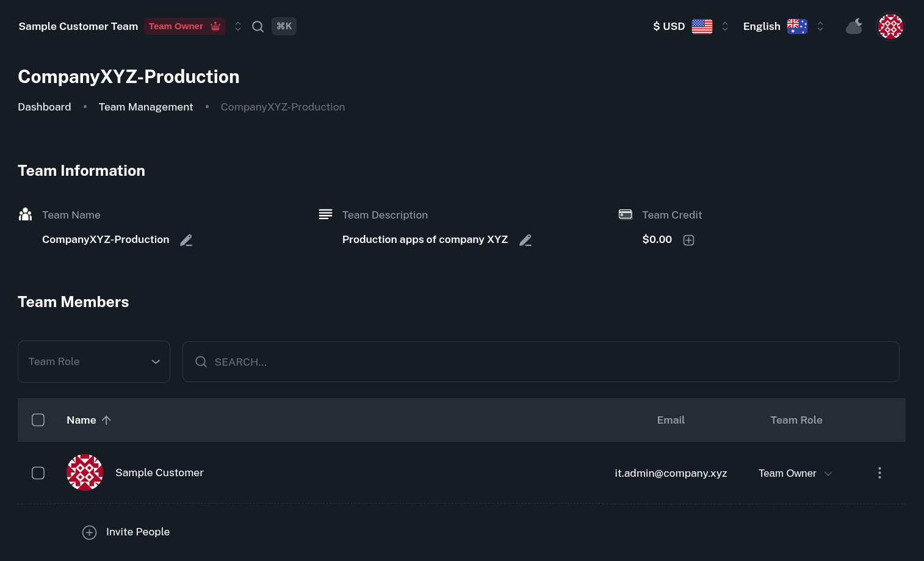Viewport: 924px width, 561px height.
Task: Edit the team description with pencil icon
Action: 525,241
